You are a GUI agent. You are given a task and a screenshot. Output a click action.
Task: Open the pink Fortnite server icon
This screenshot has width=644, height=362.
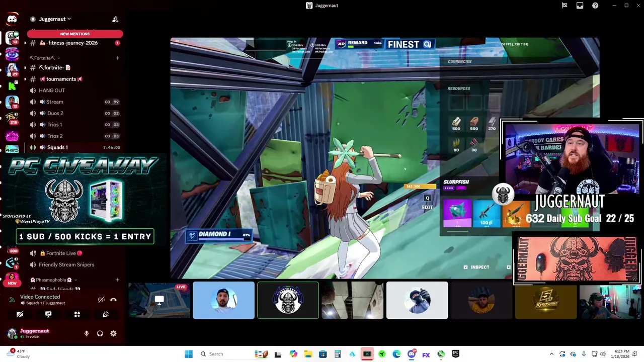coord(12,136)
